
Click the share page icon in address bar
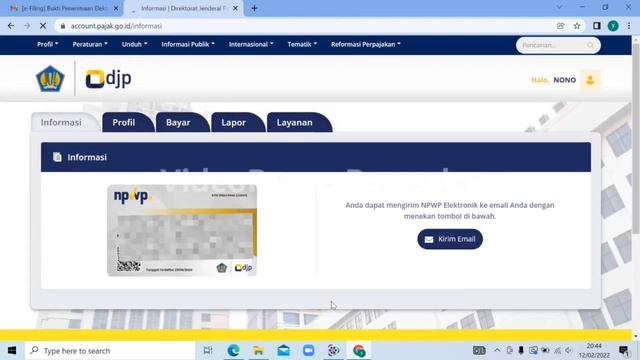560,26
